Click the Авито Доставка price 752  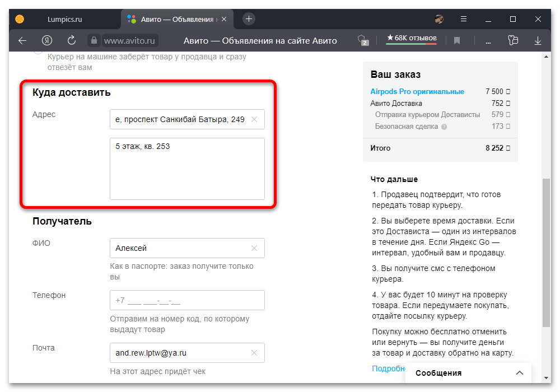click(501, 103)
